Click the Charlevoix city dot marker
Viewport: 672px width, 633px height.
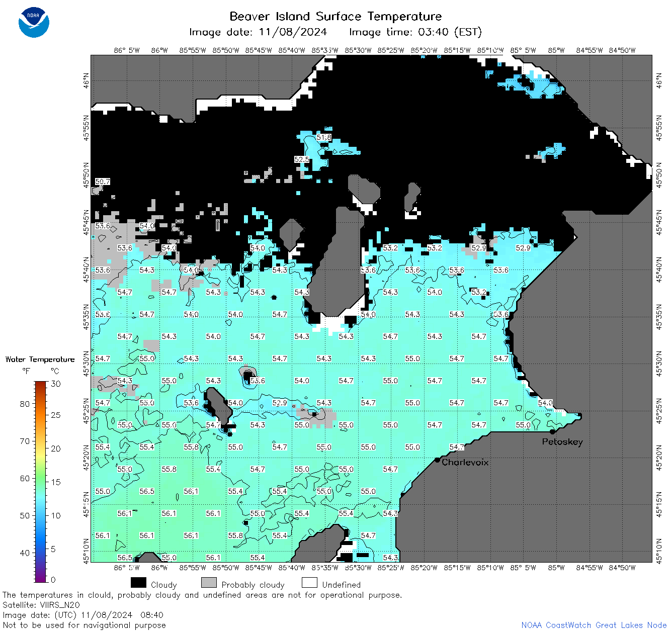point(438,460)
